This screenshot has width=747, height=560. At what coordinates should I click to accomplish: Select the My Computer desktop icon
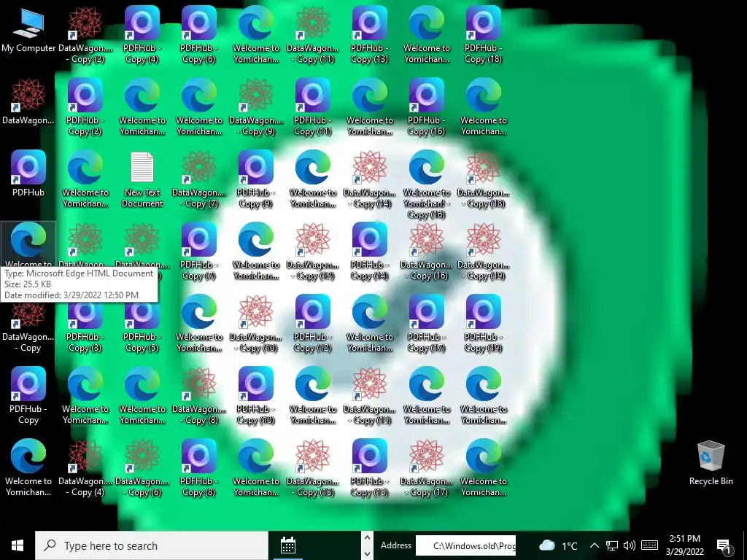click(x=28, y=31)
